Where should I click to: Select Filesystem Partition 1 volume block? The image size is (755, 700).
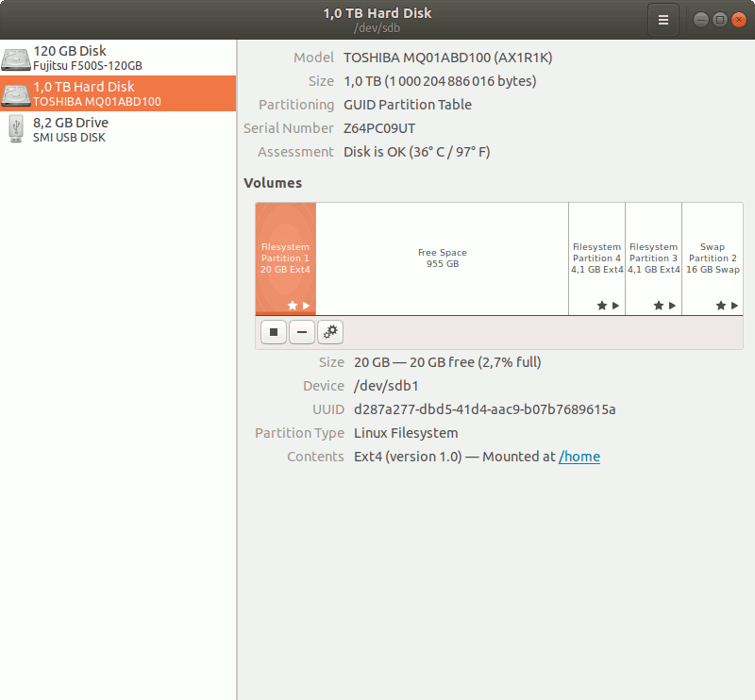point(285,258)
